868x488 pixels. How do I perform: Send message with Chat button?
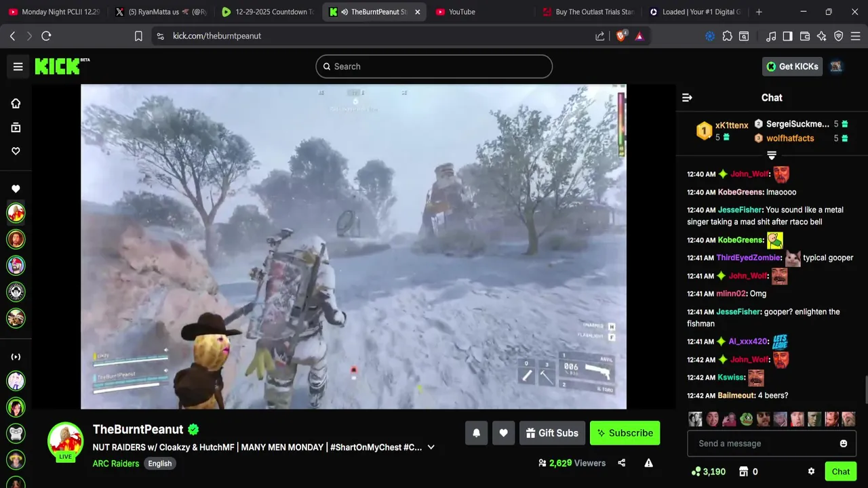click(841, 472)
